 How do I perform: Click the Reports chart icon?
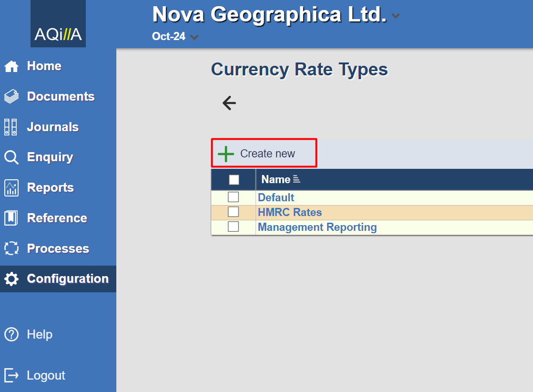coord(11,187)
